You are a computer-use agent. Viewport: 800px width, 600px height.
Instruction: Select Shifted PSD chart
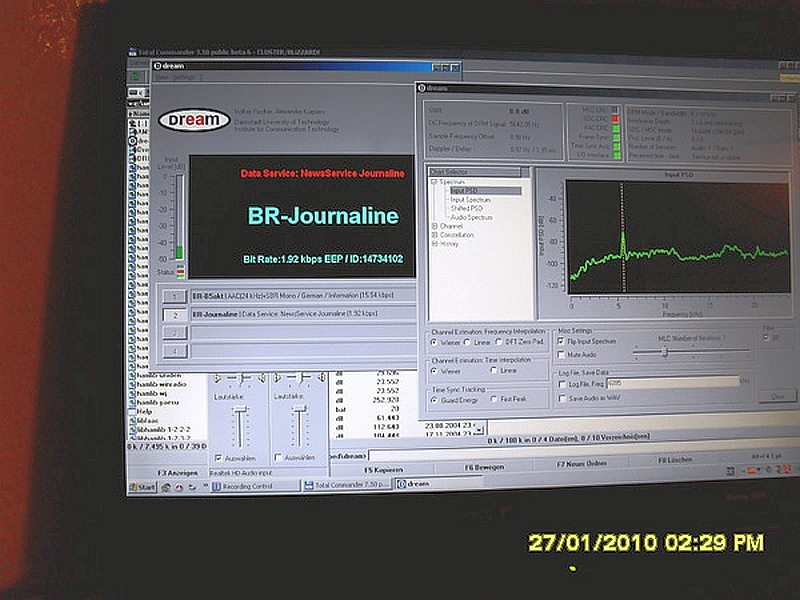(467, 209)
